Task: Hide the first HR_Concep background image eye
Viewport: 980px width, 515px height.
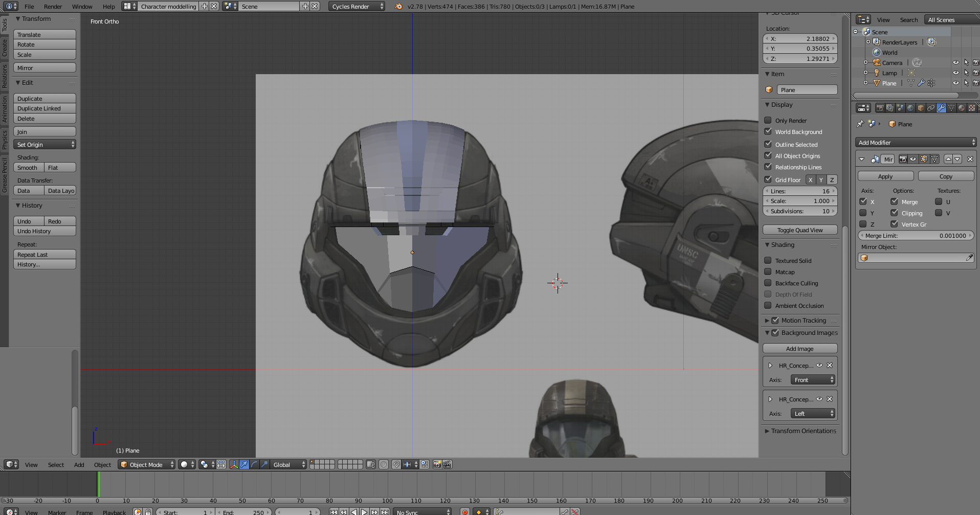Action: [x=819, y=365]
